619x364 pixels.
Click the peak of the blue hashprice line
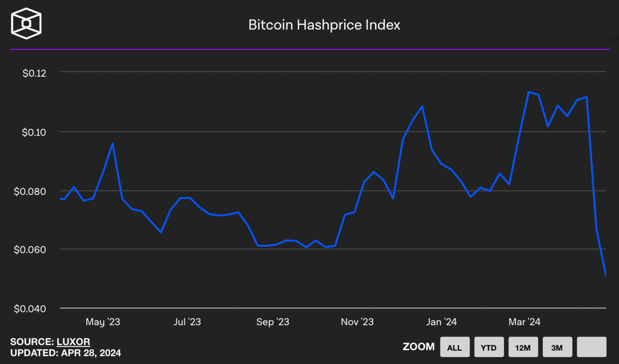tap(529, 91)
